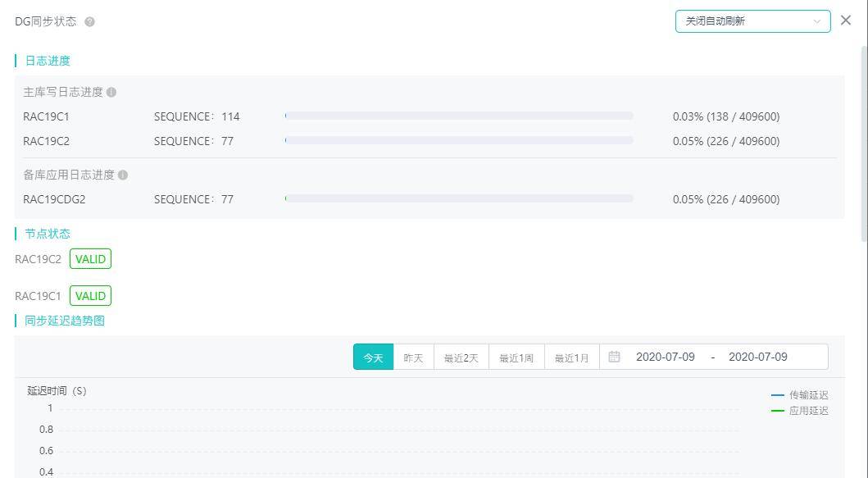This screenshot has height=478, width=868.
Task: Select 最近2天 time range
Action: (461, 357)
